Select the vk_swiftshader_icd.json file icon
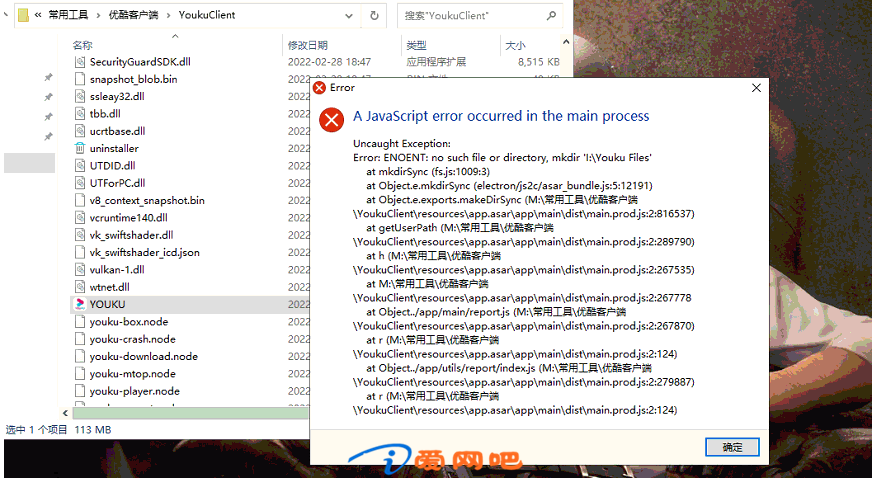The image size is (872, 478). [x=80, y=252]
